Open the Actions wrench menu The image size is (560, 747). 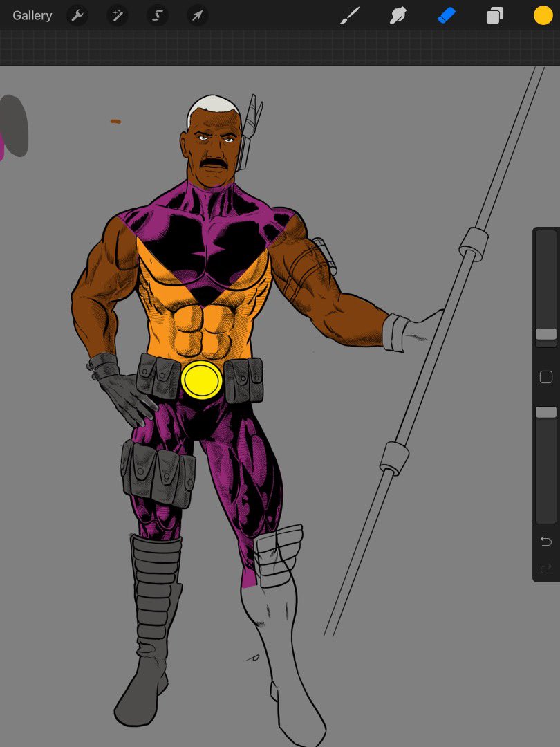click(77, 16)
